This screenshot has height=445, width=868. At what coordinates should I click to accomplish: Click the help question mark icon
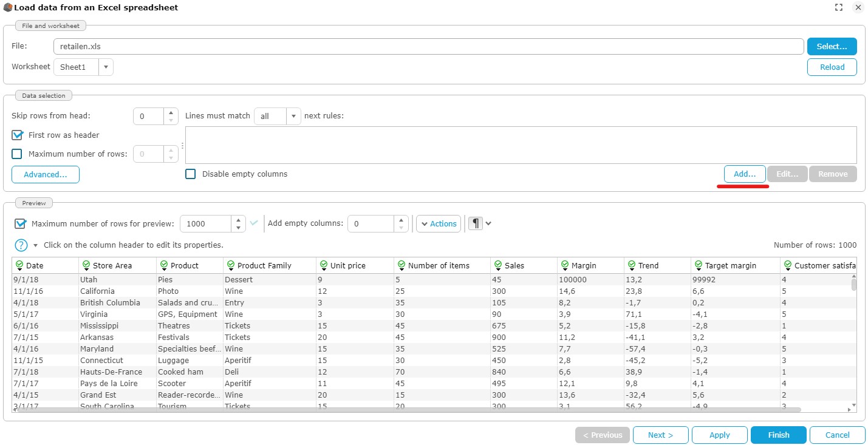pyautogui.click(x=21, y=245)
